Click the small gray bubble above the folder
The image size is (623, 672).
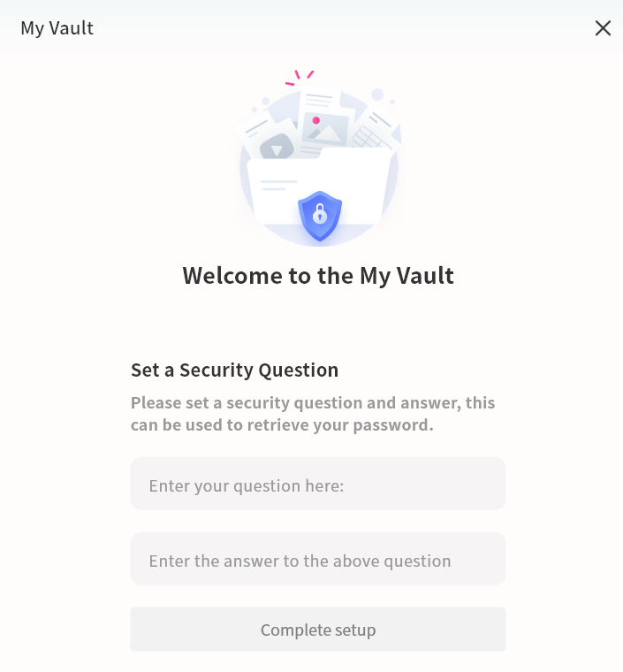pyautogui.click(x=377, y=95)
